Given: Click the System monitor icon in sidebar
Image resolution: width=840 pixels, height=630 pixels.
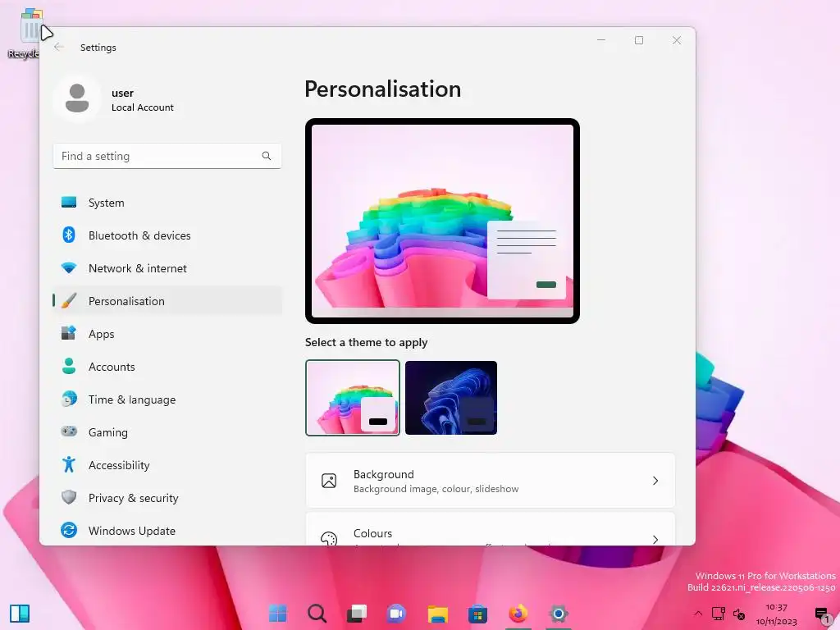Looking at the screenshot, I should coord(69,203).
